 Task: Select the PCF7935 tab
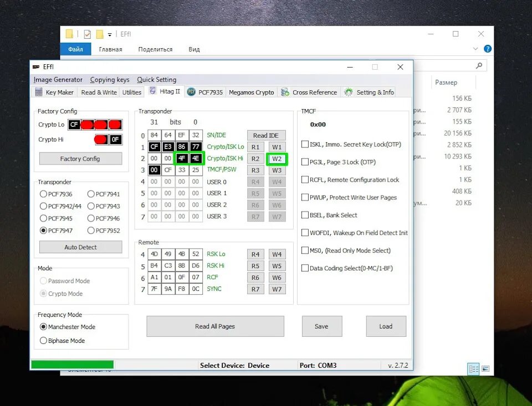[205, 92]
